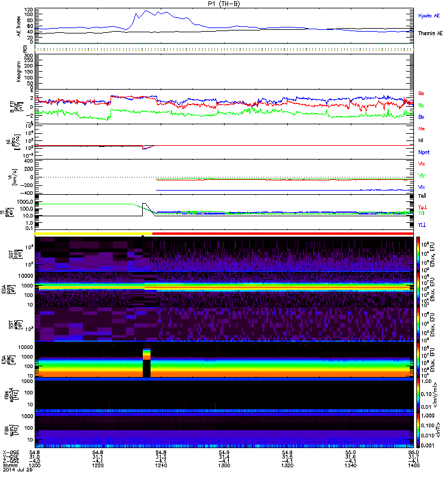
Task: Click the blue velocity legend label below Viy
Action: click(x=422, y=187)
